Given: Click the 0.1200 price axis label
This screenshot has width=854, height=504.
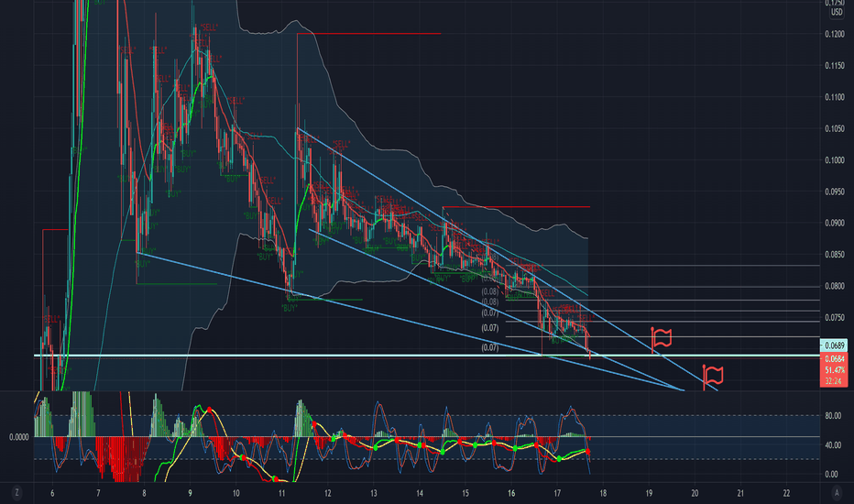Looking at the screenshot, I should point(835,34).
